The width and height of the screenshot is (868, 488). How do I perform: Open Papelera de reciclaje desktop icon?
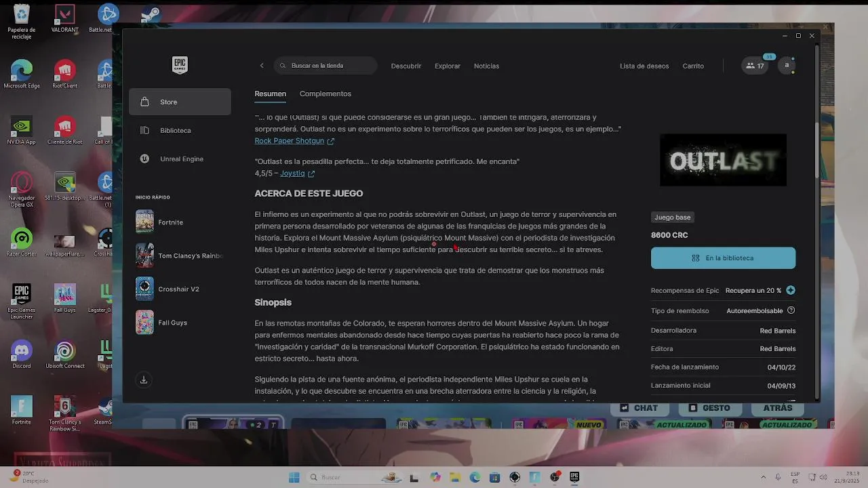click(22, 22)
